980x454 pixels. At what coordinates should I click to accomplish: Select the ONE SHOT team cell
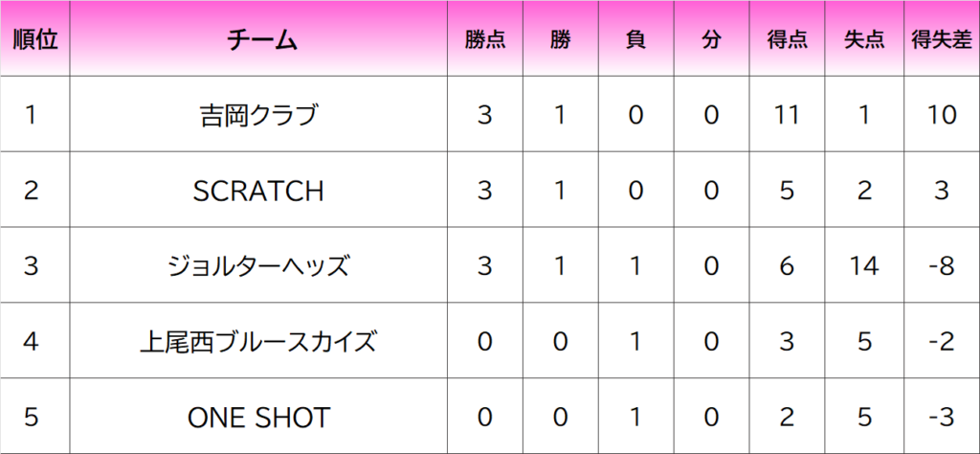[258, 417]
